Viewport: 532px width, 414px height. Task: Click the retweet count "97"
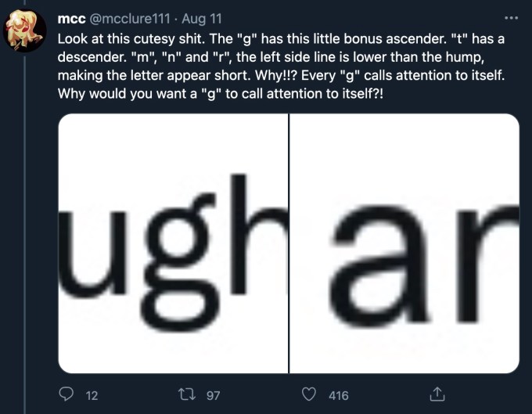click(213, 396)
